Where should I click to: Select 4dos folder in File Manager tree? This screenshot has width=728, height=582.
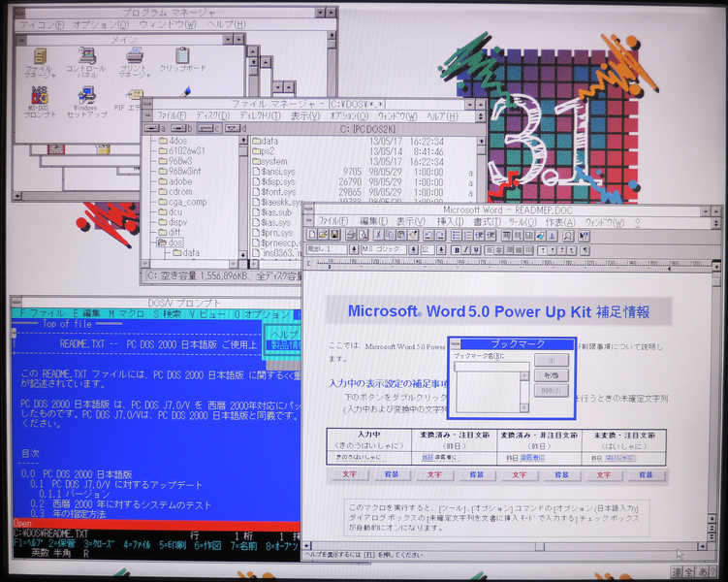pyautogui.click(x=173, y=141)
